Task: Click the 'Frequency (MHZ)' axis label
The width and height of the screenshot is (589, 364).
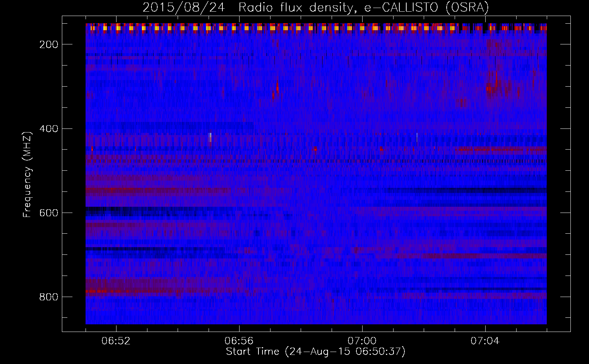Action: pos(27,174)
